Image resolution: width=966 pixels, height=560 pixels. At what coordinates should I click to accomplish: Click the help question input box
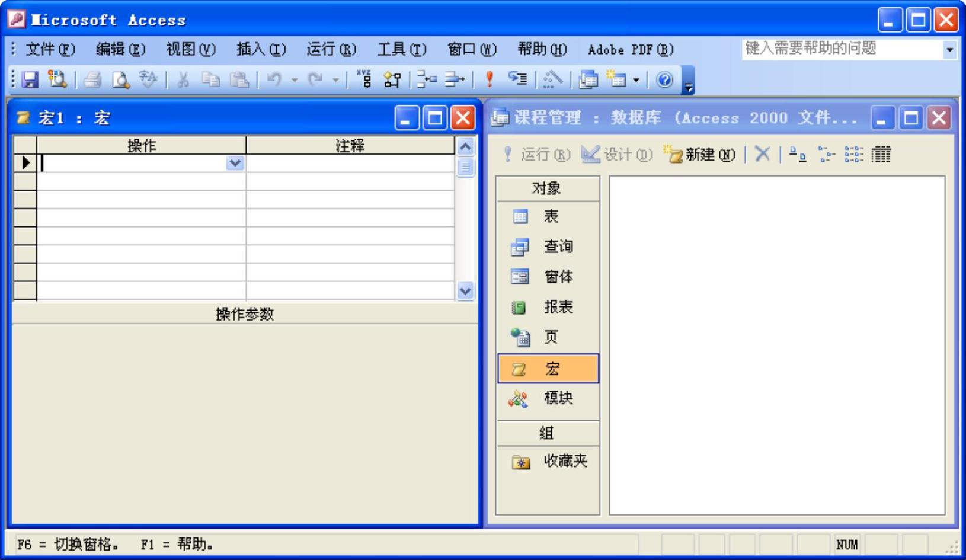point(842,49)
